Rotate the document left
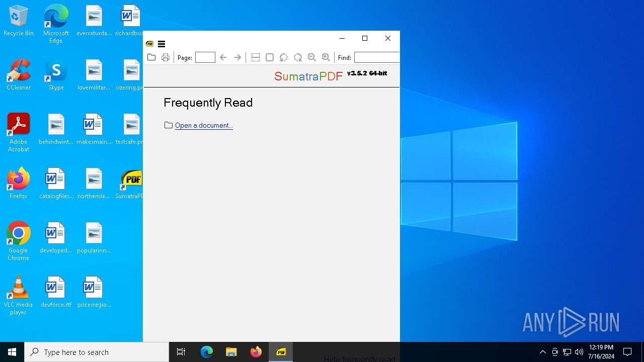Viewport: 644px width, 362px height. (284, 57)
